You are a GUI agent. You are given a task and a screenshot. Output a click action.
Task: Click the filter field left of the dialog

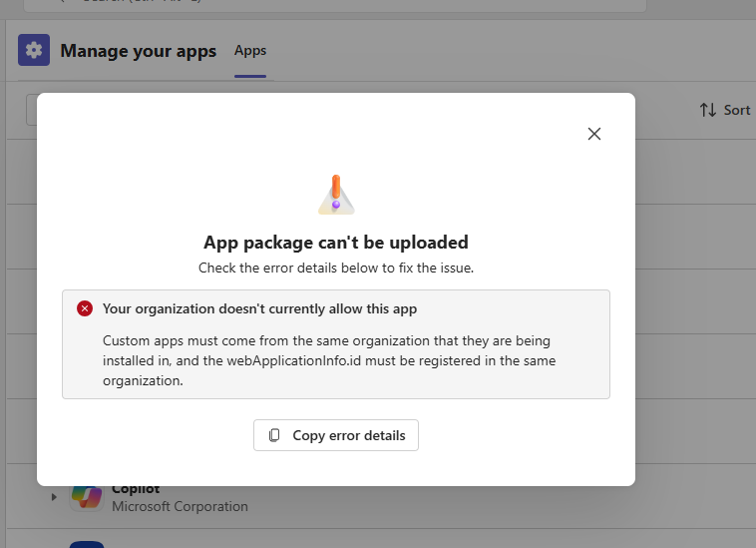pos(31,110)
